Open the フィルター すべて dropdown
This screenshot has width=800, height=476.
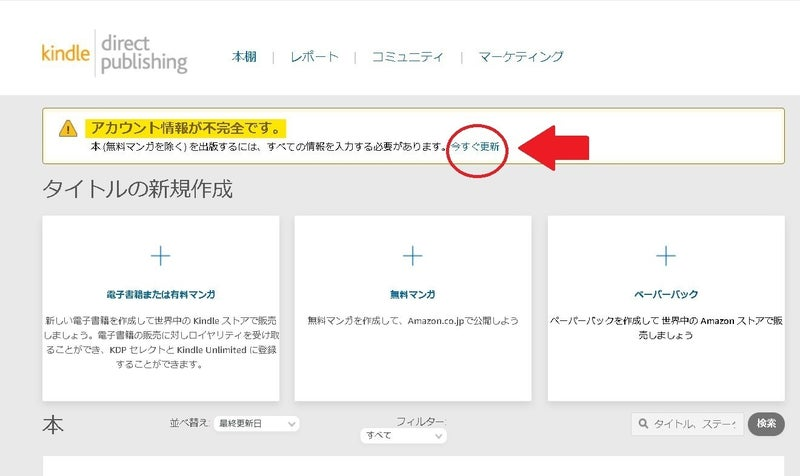pos(404,436)
